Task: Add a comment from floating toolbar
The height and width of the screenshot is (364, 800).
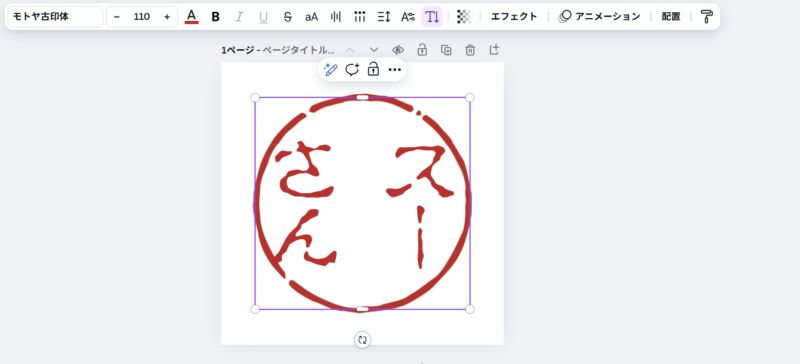Action: point(352,69)
